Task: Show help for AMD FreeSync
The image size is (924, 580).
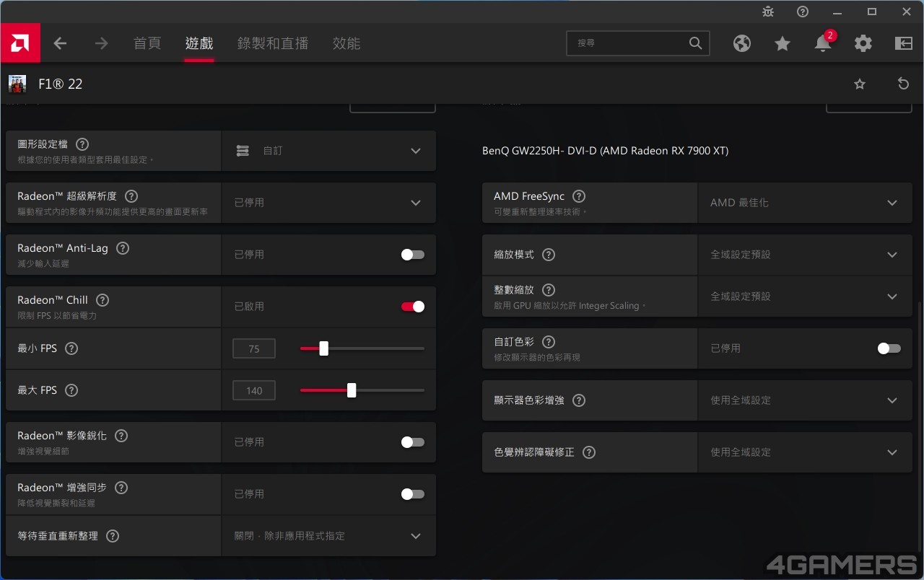Action: 579,196
